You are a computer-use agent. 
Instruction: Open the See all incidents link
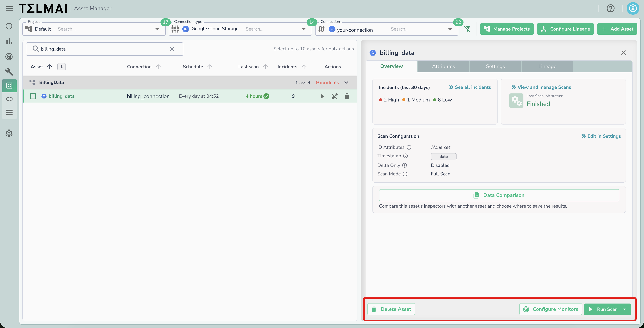[x=470, y=87]
